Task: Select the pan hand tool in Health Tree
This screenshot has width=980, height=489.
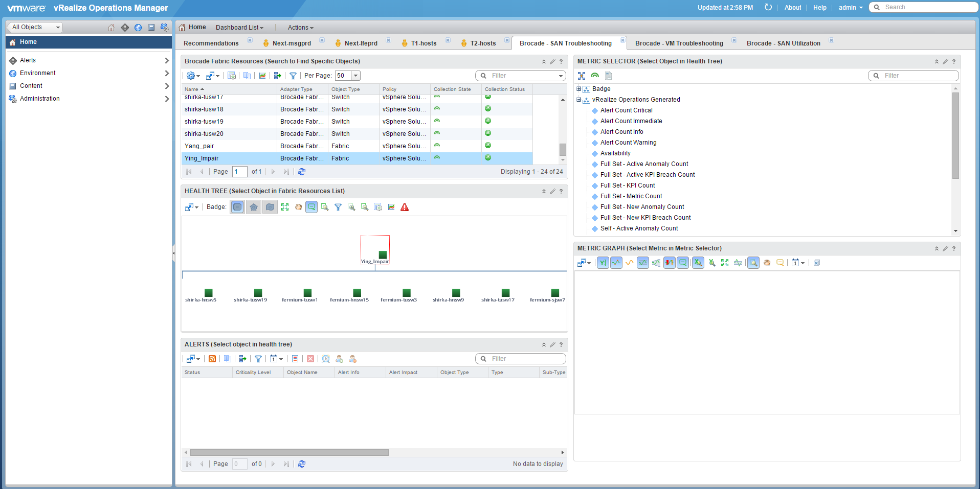Action: 298,207
